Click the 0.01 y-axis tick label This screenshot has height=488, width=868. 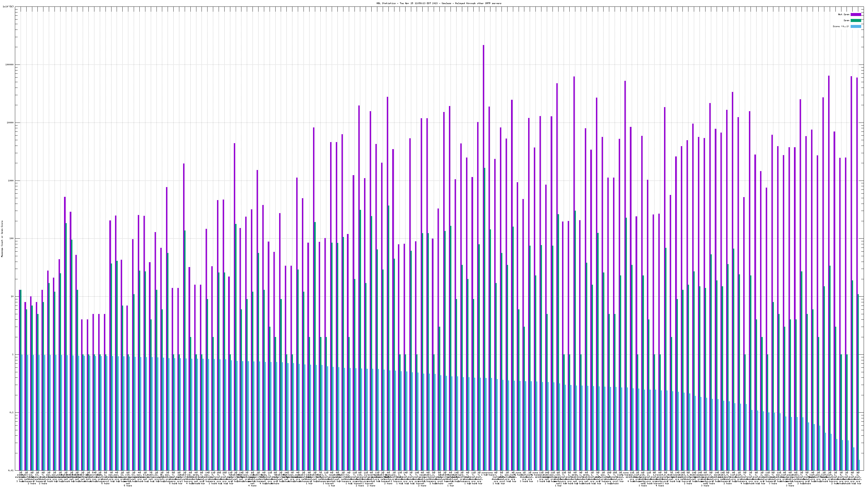(x=11, y=470)
